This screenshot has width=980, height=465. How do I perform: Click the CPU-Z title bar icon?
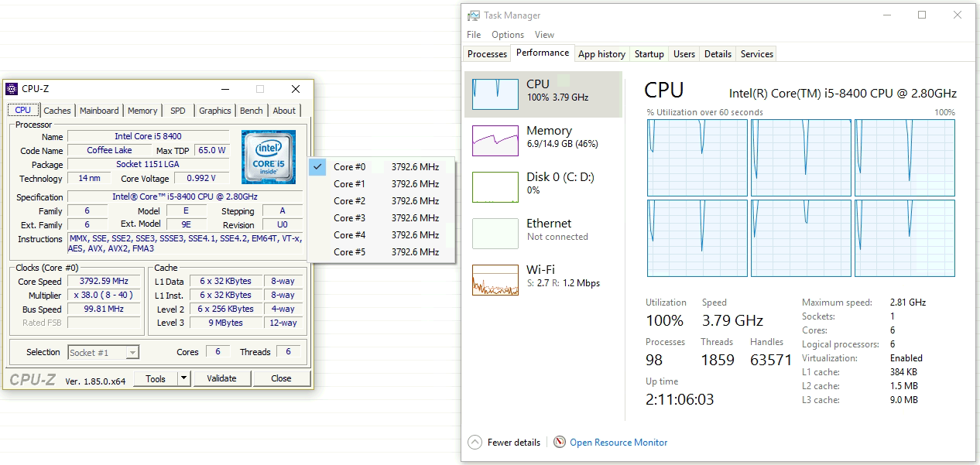tap(12, 89)
